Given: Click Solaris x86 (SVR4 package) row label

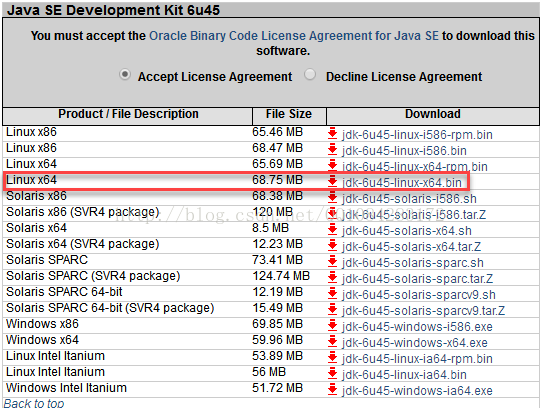Looking at the screenshot, I should 83,212.
